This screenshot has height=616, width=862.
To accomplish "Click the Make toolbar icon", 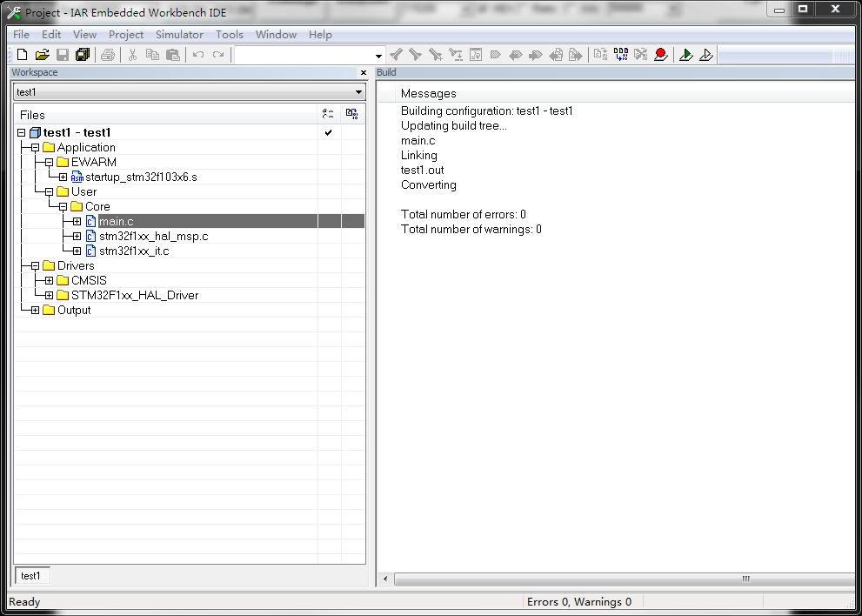I will click(620, 54).
